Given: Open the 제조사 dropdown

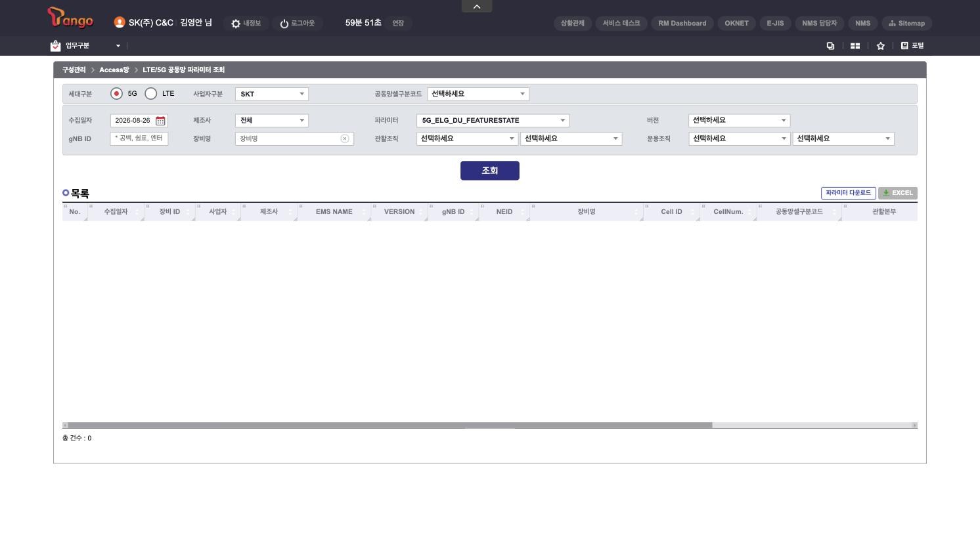Looking at the screenshot, I should tap(272, 121).
